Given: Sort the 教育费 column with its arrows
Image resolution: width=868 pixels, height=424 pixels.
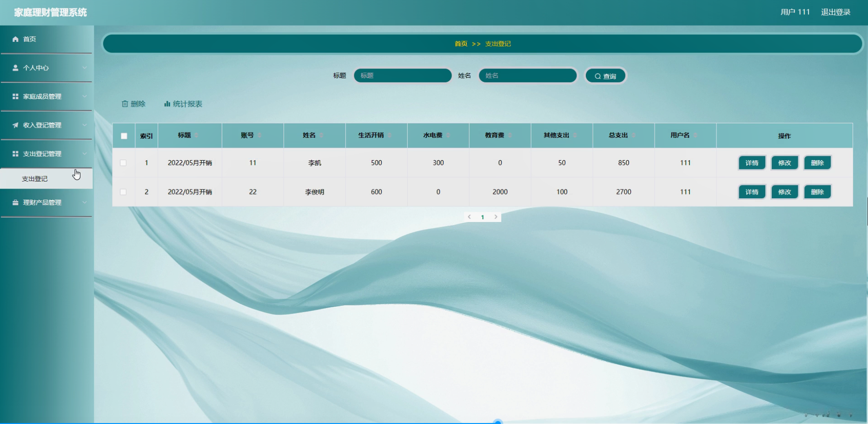Looking at the screenshot, I should point(510,135).
